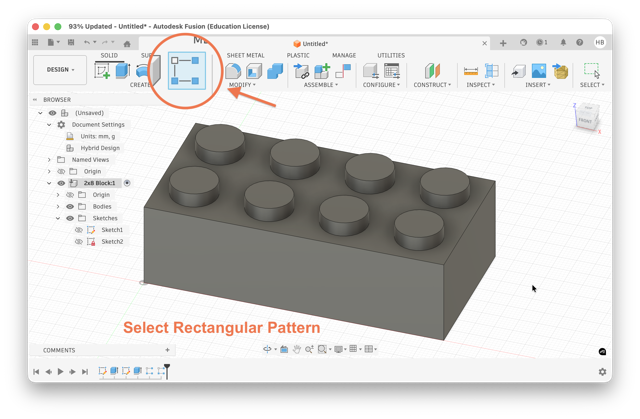Select the Extrude tool icon

click(122, 70)
